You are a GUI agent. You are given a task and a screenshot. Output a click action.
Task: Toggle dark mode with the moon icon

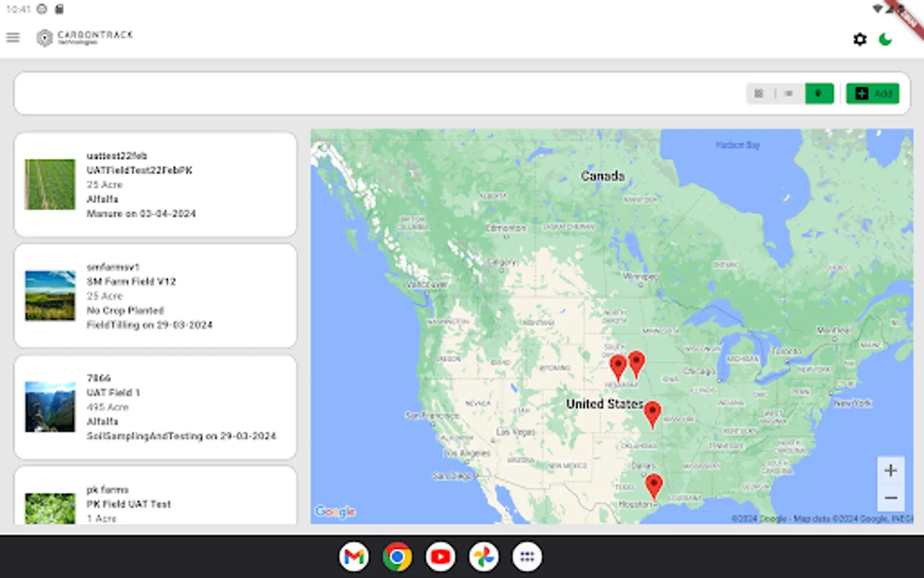coord(886,39)
